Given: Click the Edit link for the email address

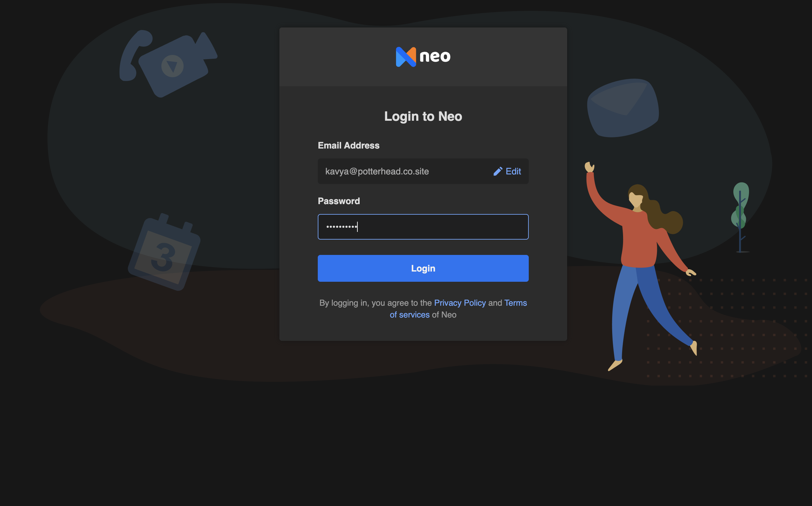Looking at the screenshot, I should click(x=513, y=171).
